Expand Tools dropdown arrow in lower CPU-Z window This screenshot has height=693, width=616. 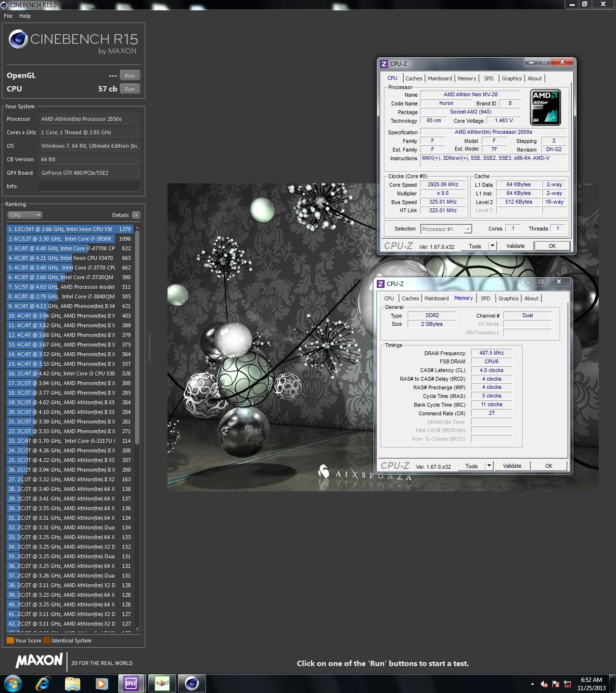(489, 466)
